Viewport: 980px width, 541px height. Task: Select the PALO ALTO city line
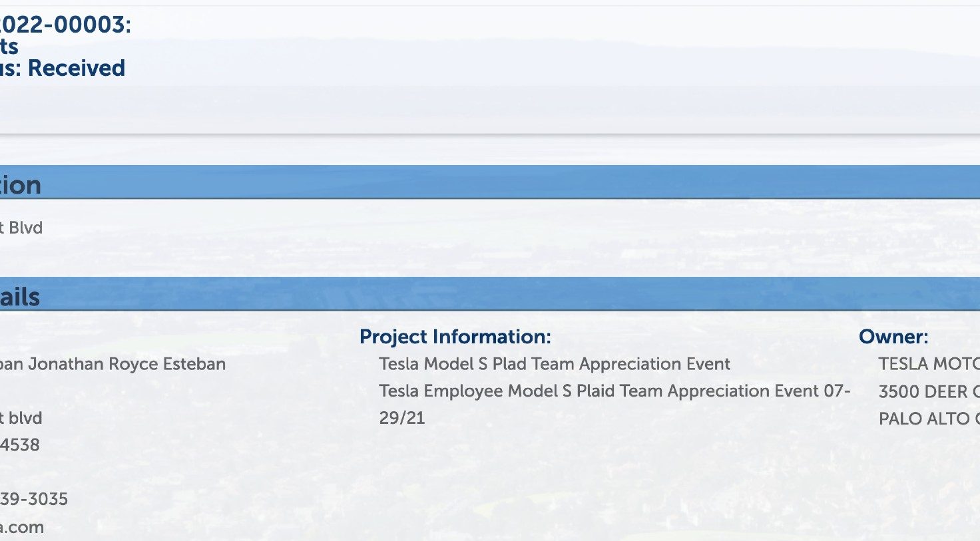click(x=929, y=419)
